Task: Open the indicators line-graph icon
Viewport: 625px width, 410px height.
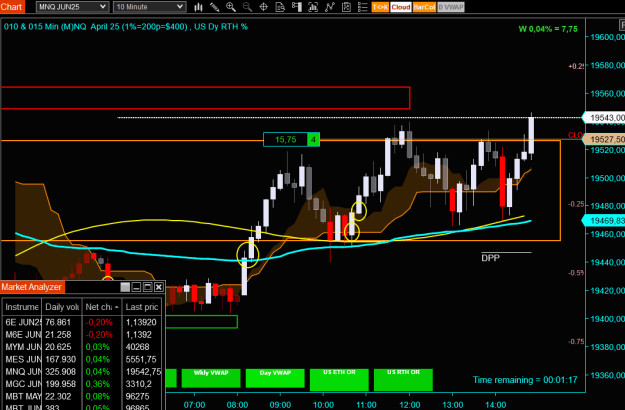Action: pos(330,7)
